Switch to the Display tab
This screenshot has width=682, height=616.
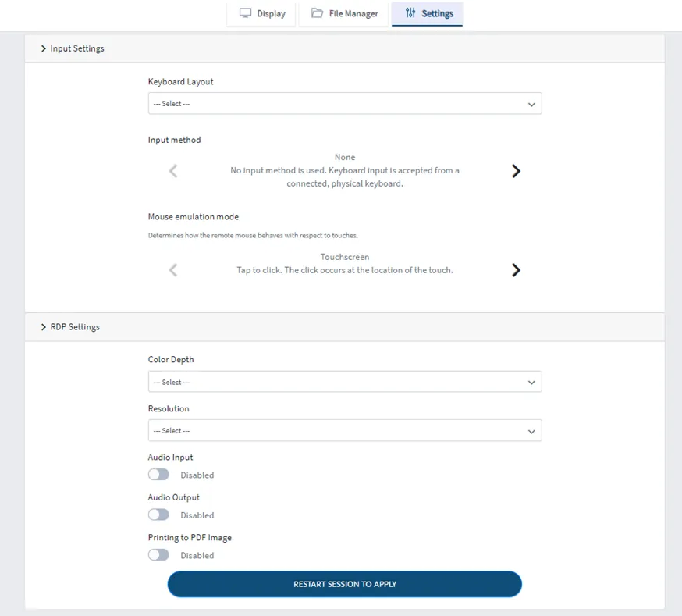point(261,14)
